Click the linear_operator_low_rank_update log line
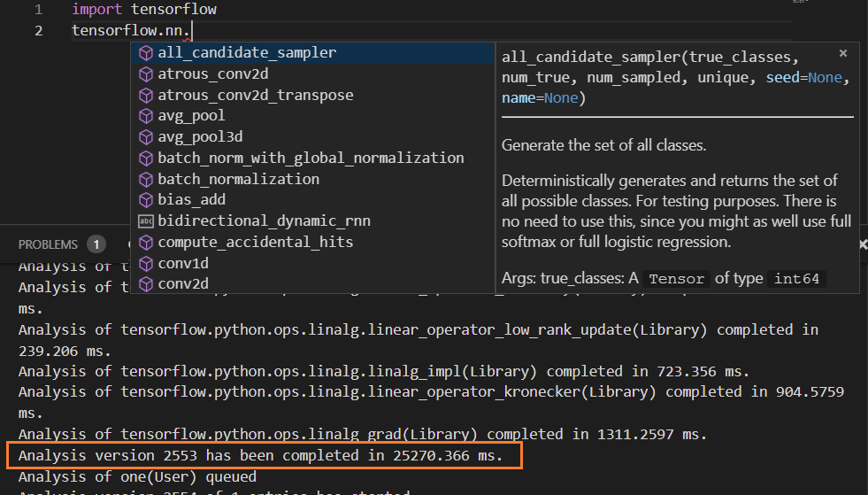 pos(419,340)
